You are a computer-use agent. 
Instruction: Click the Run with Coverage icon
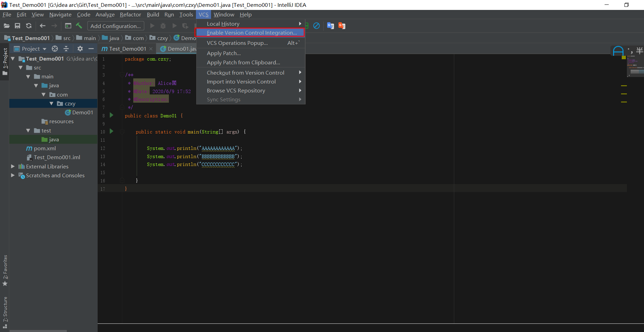click(x=185, y=26)
